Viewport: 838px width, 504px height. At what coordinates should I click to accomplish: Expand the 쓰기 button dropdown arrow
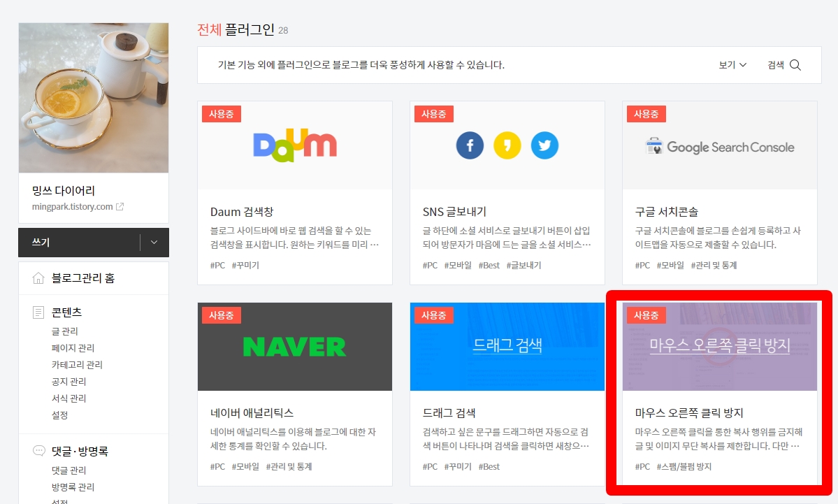pos(154,242)
